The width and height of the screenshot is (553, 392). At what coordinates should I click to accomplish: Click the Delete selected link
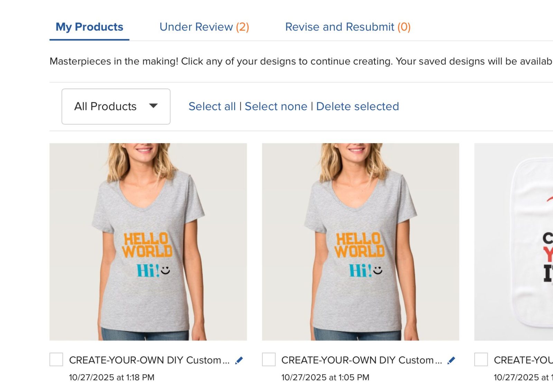[x=357, y=106]
